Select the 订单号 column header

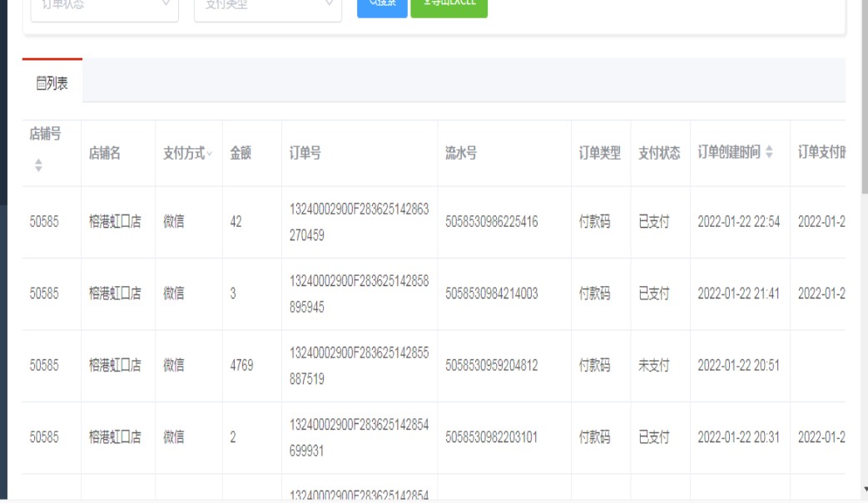point(299,154)
